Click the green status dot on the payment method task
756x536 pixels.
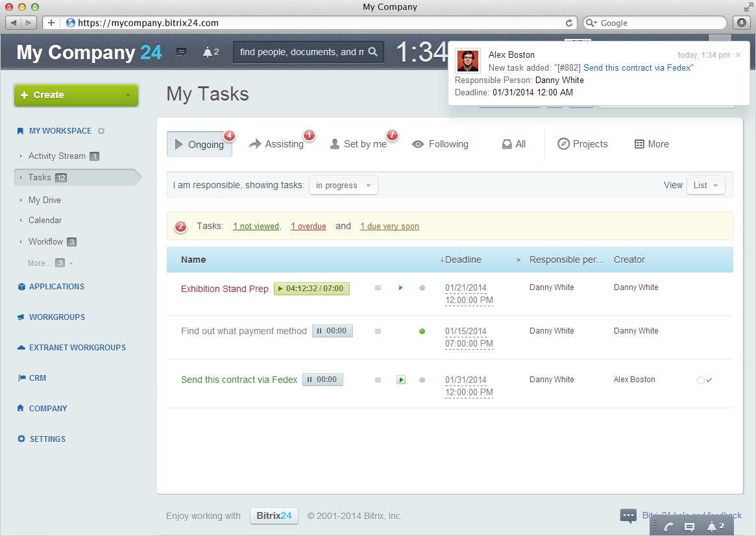click(x=422, y=332)
